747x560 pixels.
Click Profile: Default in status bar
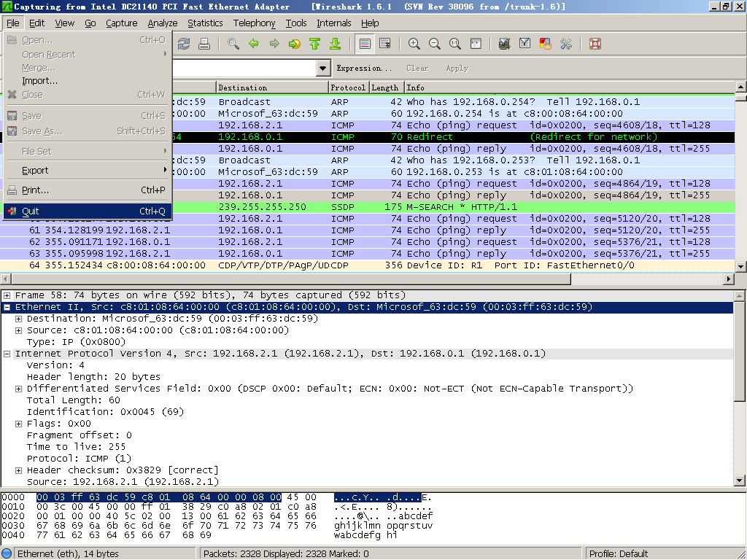(619, 553)
